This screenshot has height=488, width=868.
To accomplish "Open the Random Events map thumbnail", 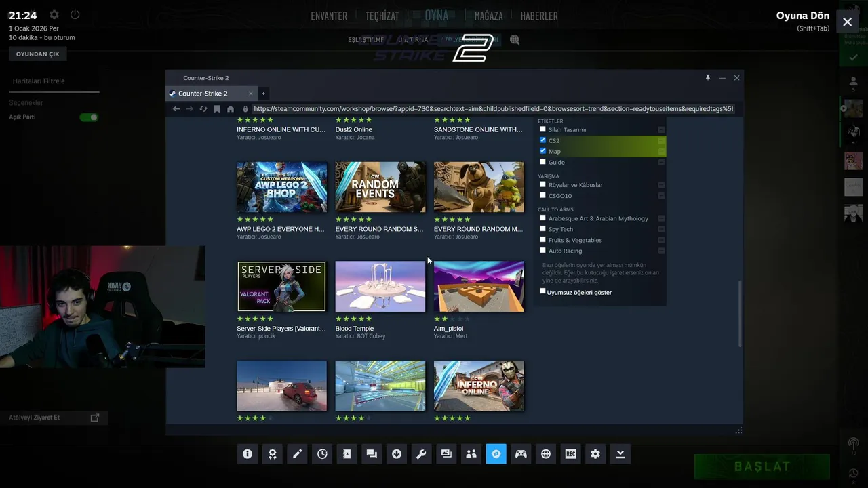I will tap(380, 187).
